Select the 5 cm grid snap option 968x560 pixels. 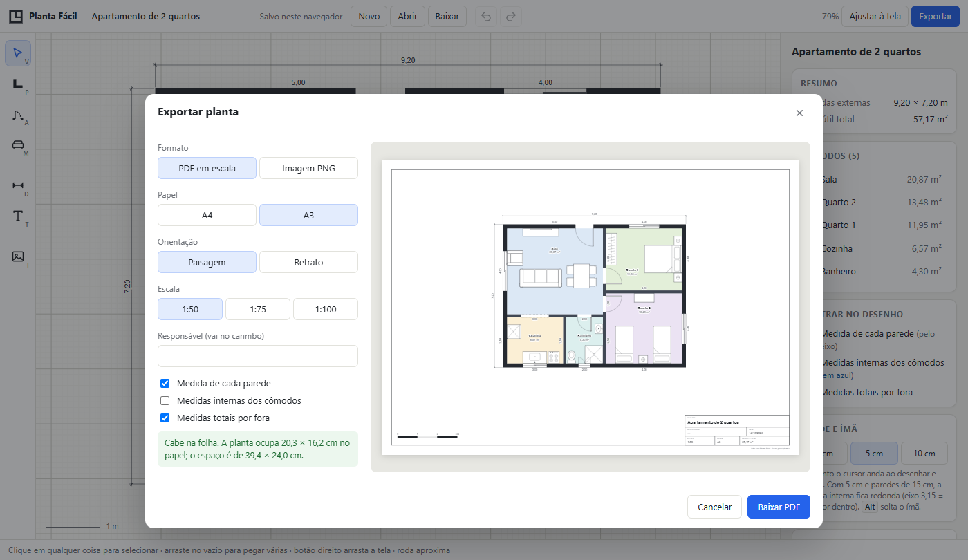(874, 454)
